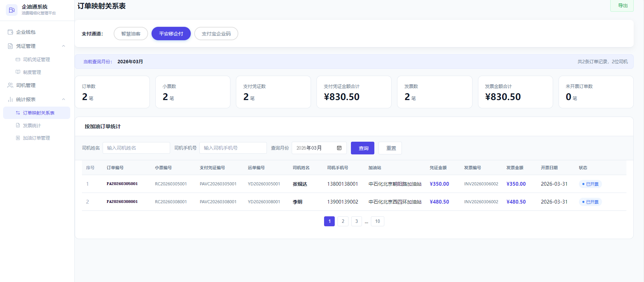Select current page 1 in pagination

(x=330, y=221)
